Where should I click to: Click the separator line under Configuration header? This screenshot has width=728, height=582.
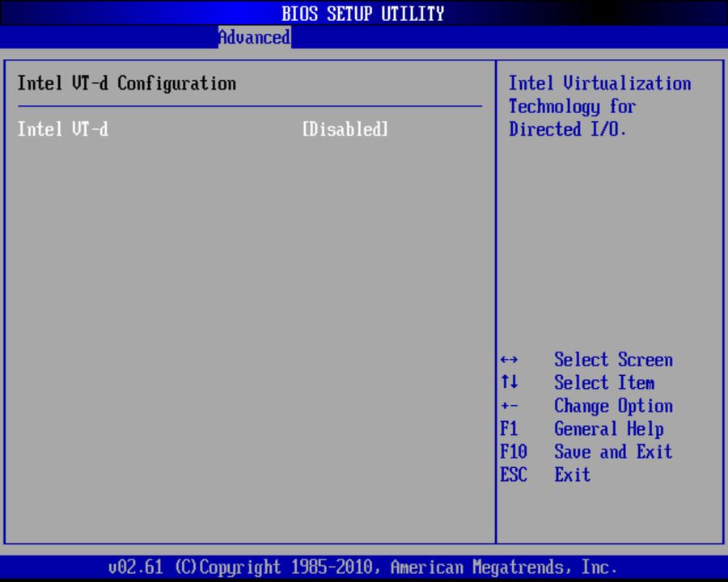[x=248, y=105]
